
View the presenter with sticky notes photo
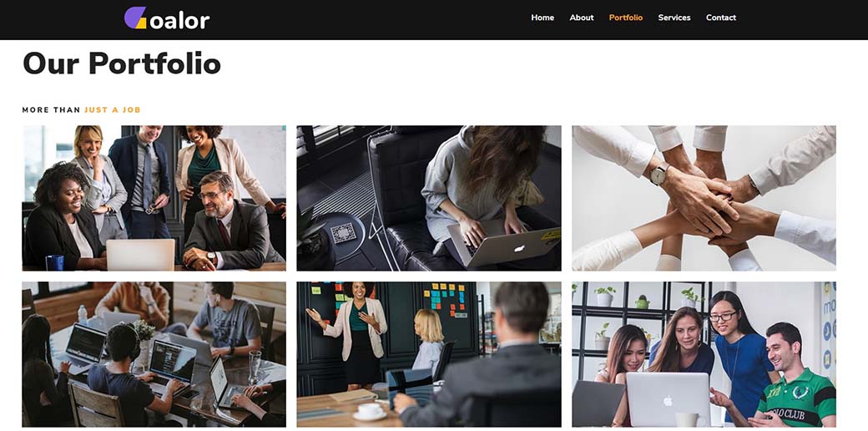428,354
